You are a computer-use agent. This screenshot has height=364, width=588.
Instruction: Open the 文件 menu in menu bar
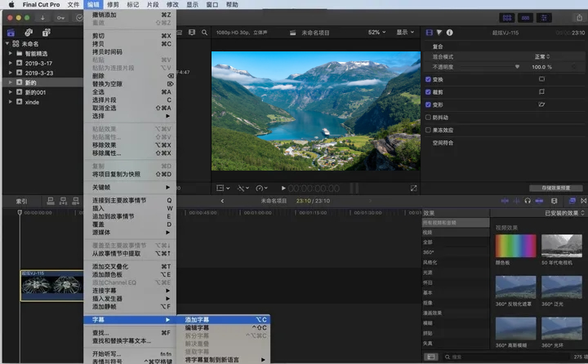tap(73, 5)
